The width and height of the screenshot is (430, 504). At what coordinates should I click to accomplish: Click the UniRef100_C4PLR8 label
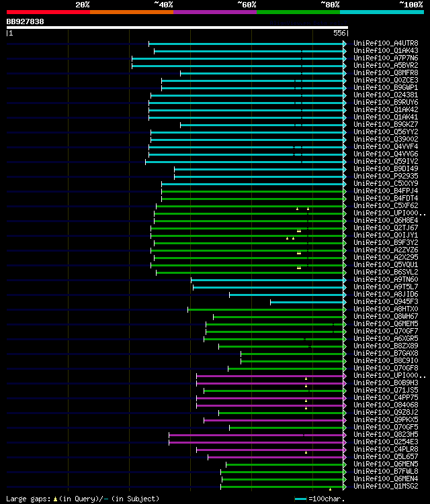pos(386,450)
